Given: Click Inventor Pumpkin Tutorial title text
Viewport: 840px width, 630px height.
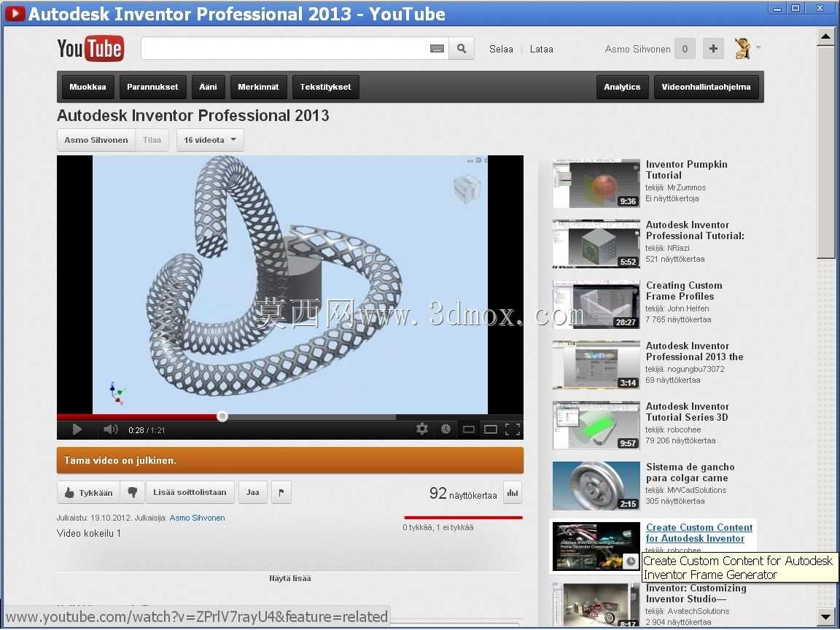Looking at the screenshot, I should pyautogui.click(x=686, y=170).
